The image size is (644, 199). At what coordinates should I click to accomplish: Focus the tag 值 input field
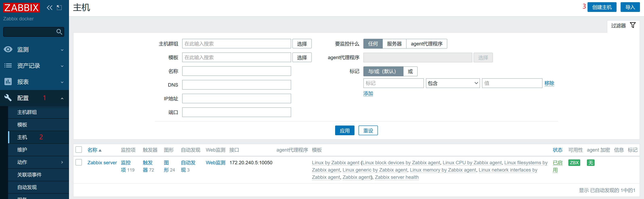point(512,83)
